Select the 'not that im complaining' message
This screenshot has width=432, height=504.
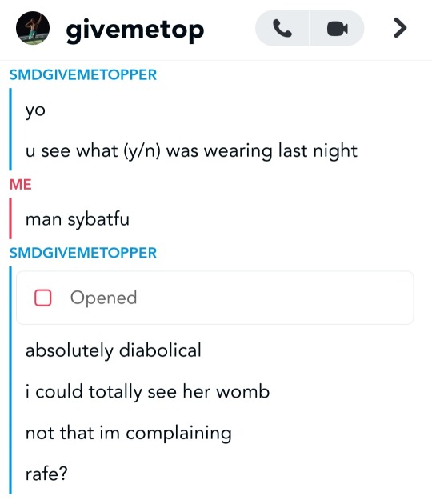pyautogui.click(x=129, y=433)
